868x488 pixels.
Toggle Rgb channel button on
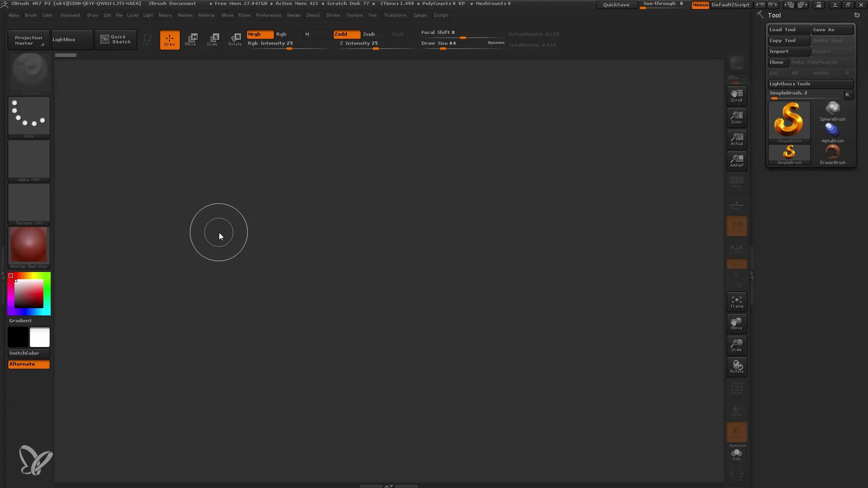pyautogui.click(x=281, y=34)
